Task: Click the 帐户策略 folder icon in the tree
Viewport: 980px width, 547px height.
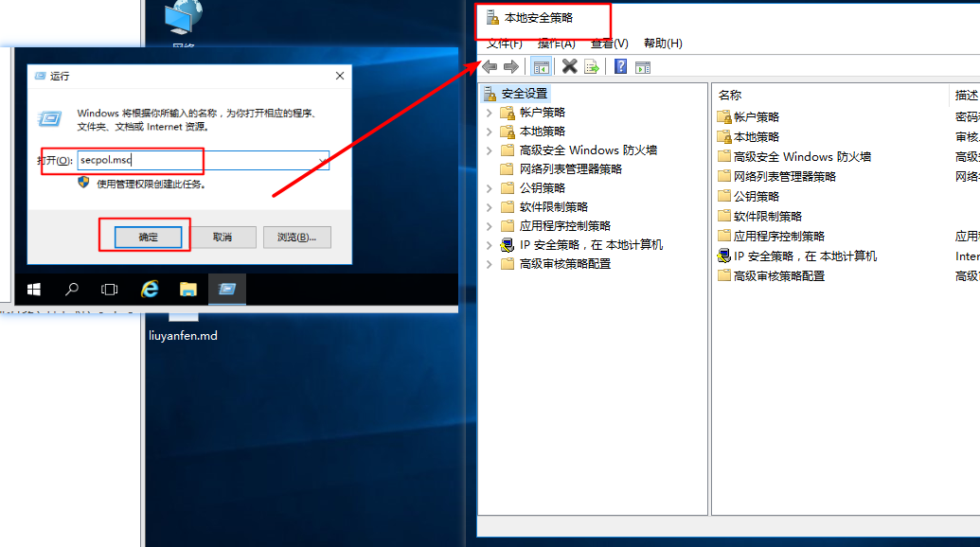Action: 508,113
